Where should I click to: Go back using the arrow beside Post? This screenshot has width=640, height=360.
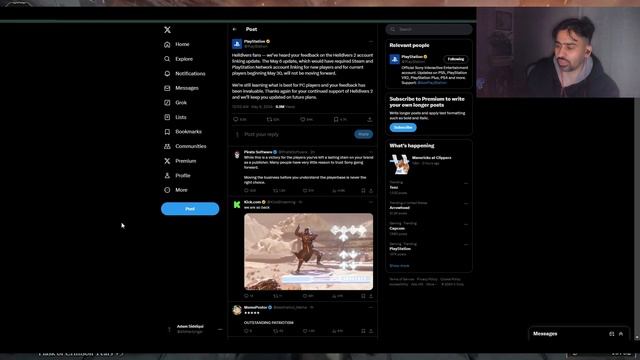coord(234,29)
